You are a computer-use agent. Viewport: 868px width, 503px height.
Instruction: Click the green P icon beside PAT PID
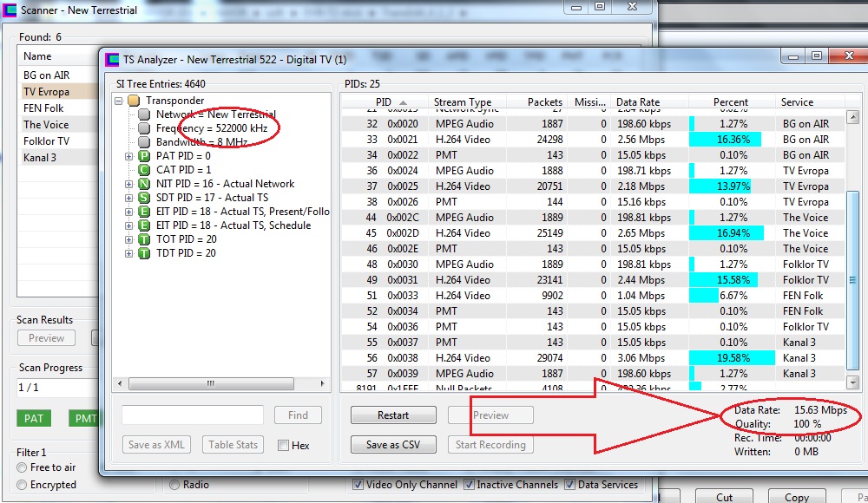click(x=144, y=156)
